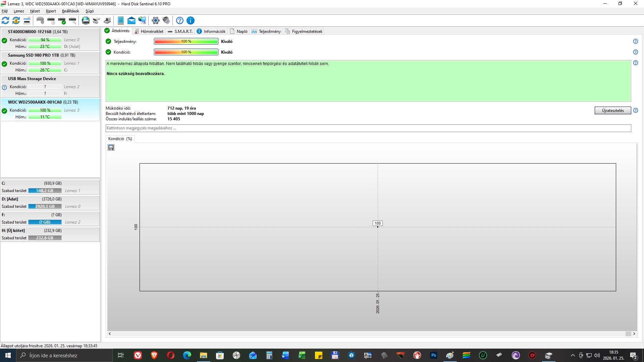Click the Kondíció 100% health bar

[x=186, y=52]
